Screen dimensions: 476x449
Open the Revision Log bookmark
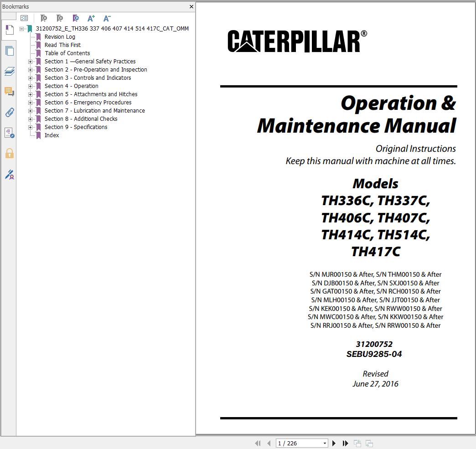tap(60, 37)
